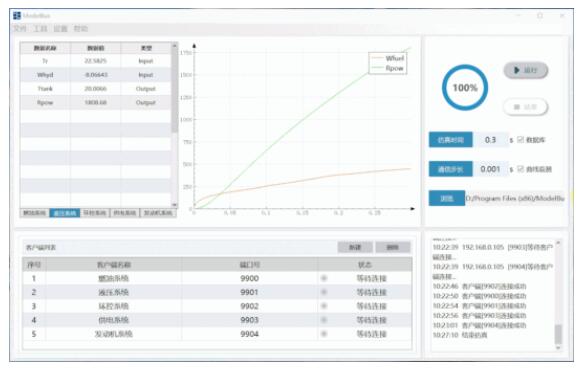Open the 设置 menu

[60, 29]
